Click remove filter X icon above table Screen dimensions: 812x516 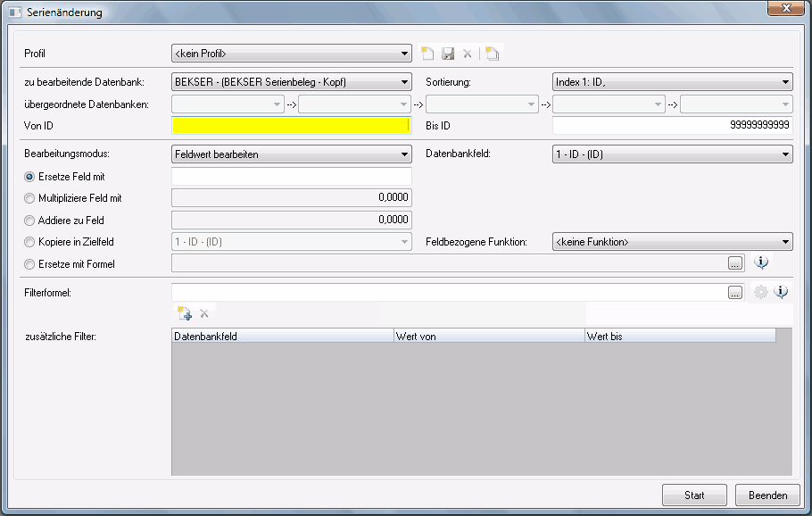point(204,313)
